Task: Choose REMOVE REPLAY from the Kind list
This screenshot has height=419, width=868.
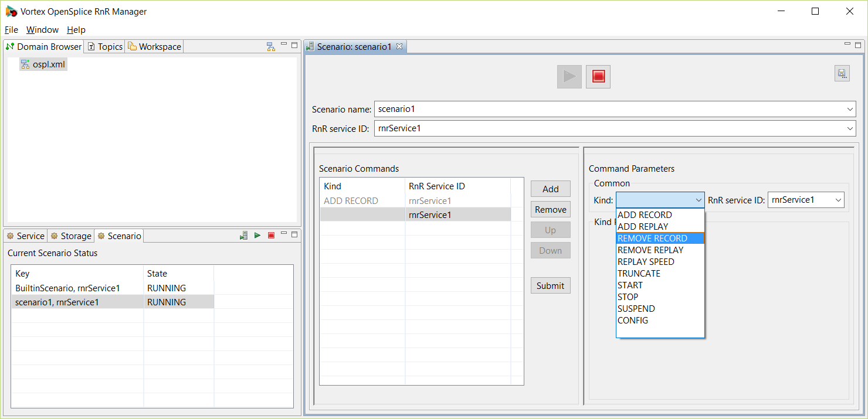Action: point(660,250)
